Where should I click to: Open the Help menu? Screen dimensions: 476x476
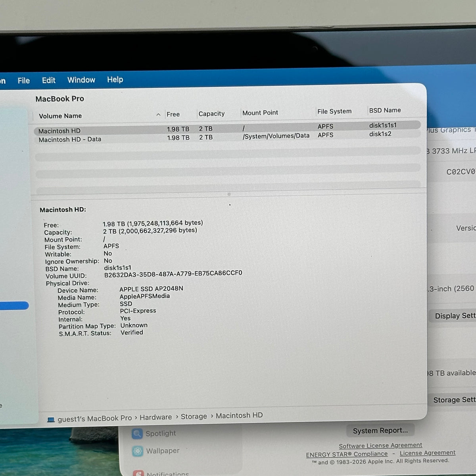click(x=115, y=79)
